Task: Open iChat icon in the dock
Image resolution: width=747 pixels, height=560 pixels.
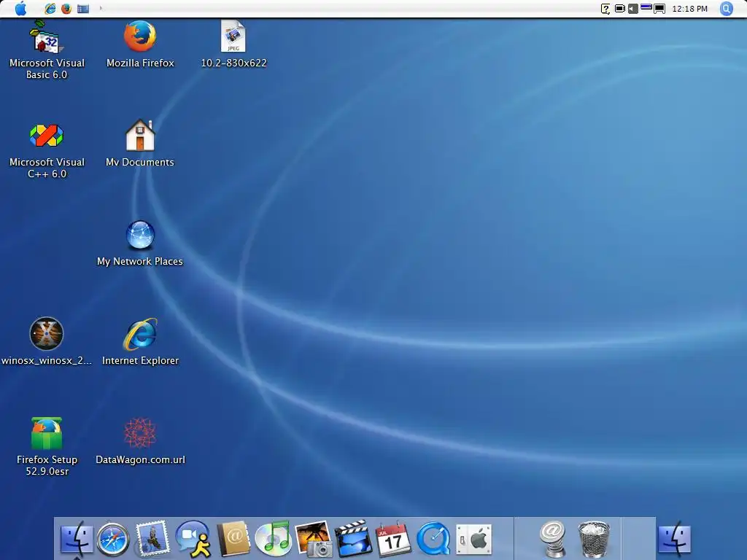Action: coord(193,539)
